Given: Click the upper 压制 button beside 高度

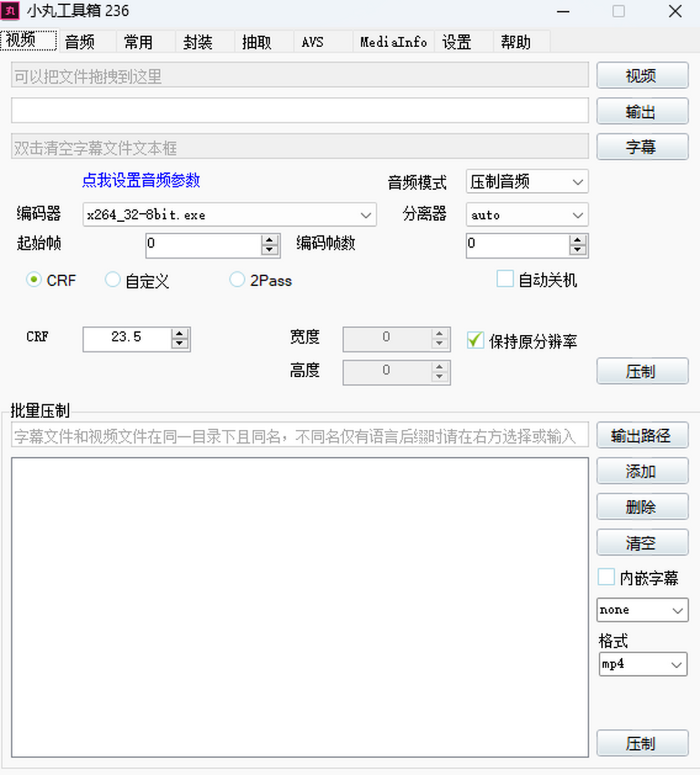Looking at the screenshot, I should pyautogui.click(x=642, y=371).
